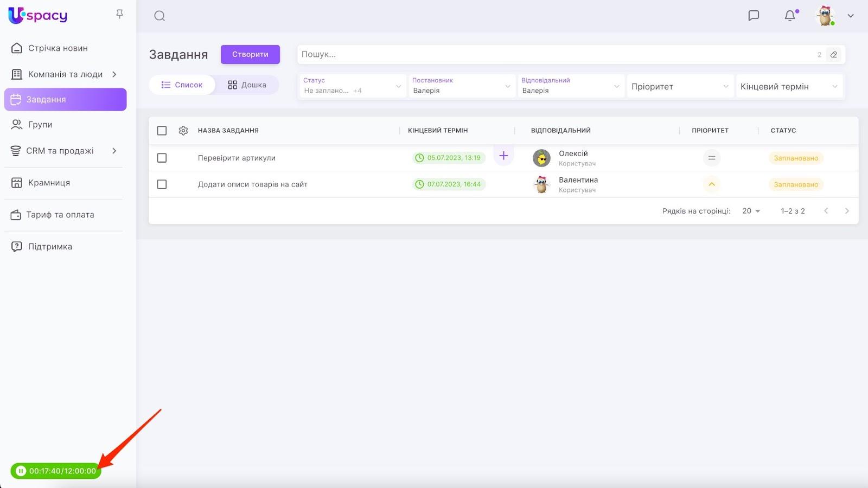Open the Відповідальний filter dropdown
This screenshot has height=488, width=868.
571,86
